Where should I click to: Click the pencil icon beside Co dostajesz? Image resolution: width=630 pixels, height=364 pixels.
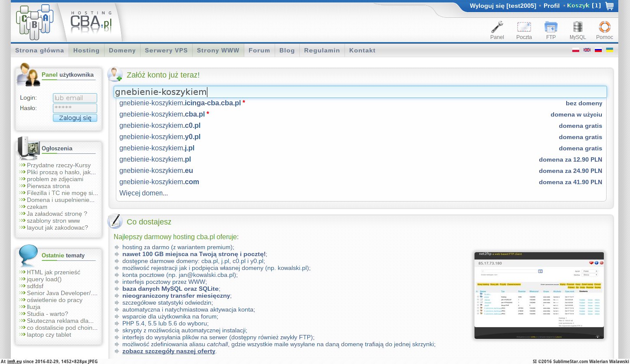(x=115, y=221)
